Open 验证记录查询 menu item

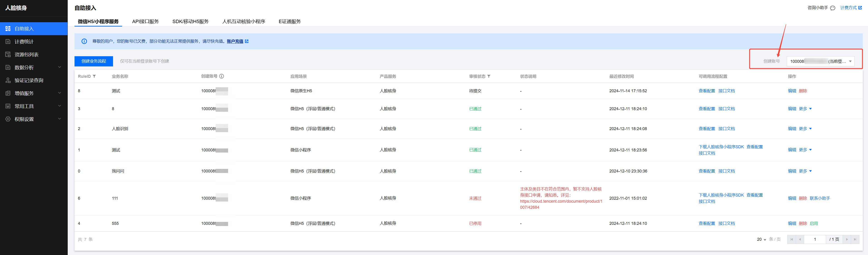[x=34, y=80]
